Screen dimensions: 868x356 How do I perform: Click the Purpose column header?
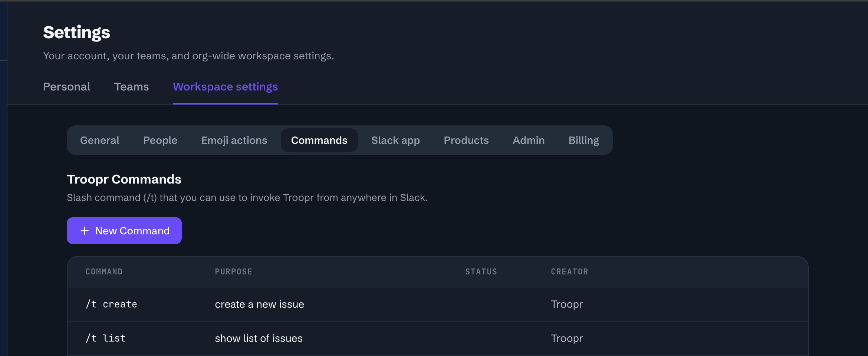(234, 272)
